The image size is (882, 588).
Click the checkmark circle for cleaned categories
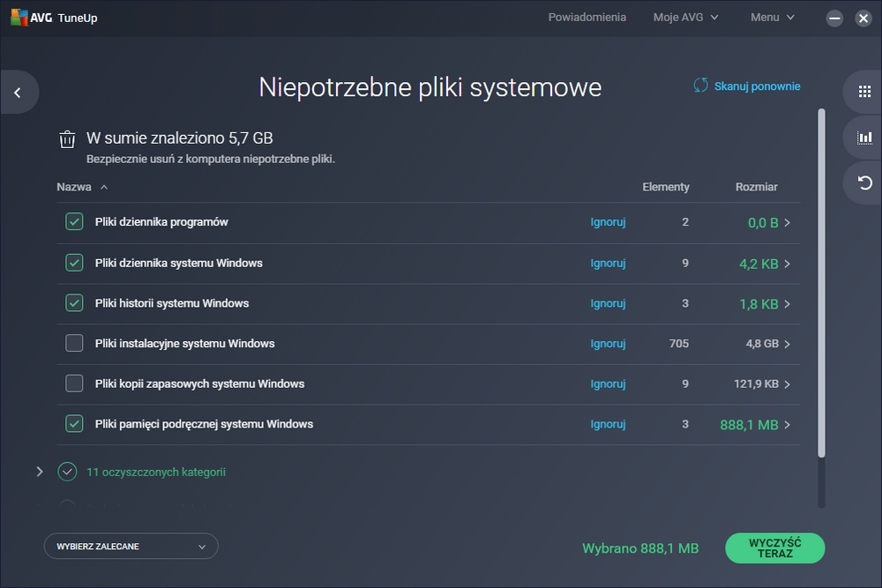pyautogui.click(x=68, y=472)
